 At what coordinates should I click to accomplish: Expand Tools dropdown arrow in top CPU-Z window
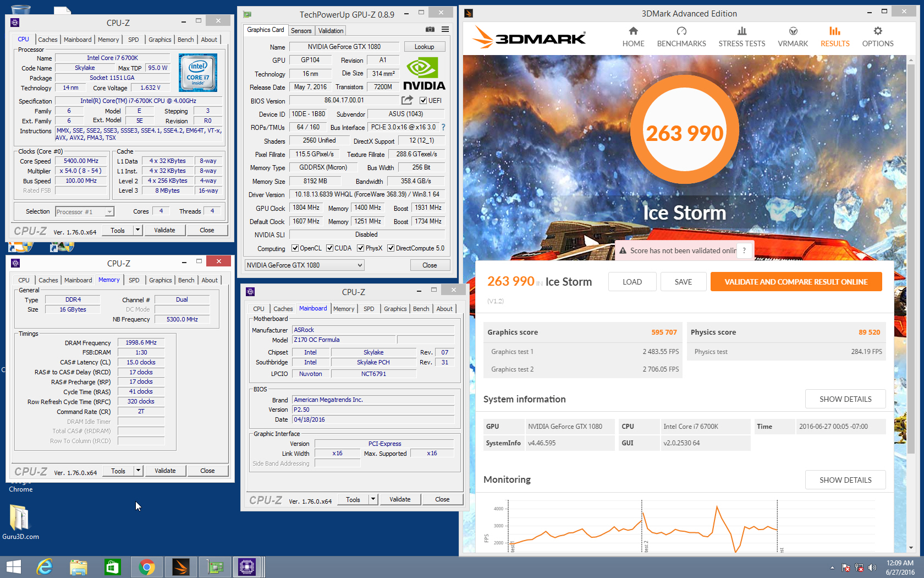138,230
